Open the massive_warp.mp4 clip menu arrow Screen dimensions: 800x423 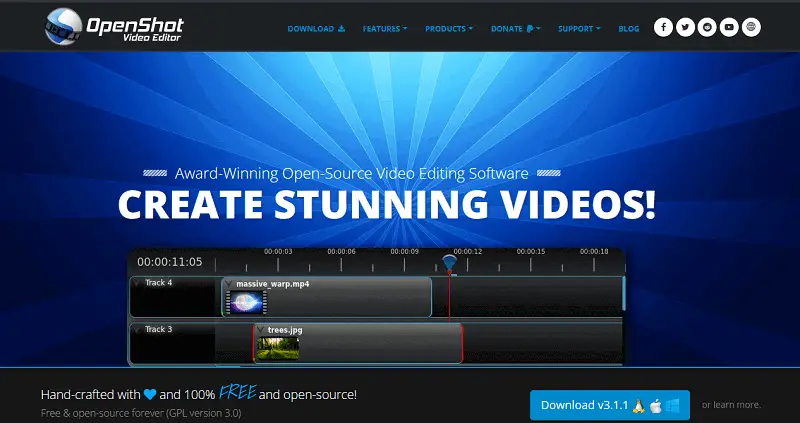tap(229, 284)
